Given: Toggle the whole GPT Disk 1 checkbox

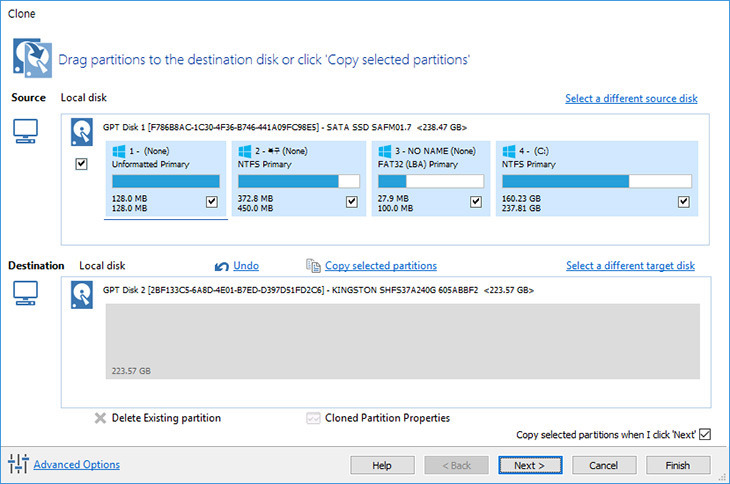Looking at the screenshot, I should pyautogui.click(x=81, y=164).
